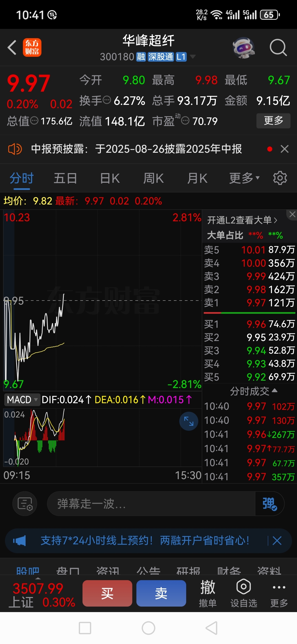Select the 卖1 order row at 9.97
Viewport: 297px width, 644px height.
[249, 303]
